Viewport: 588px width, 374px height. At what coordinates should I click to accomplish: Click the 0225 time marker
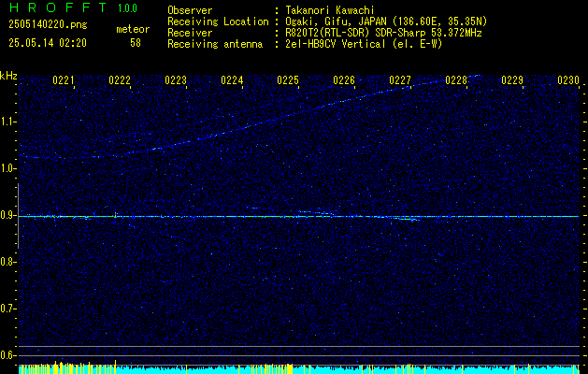coord(288,80)
